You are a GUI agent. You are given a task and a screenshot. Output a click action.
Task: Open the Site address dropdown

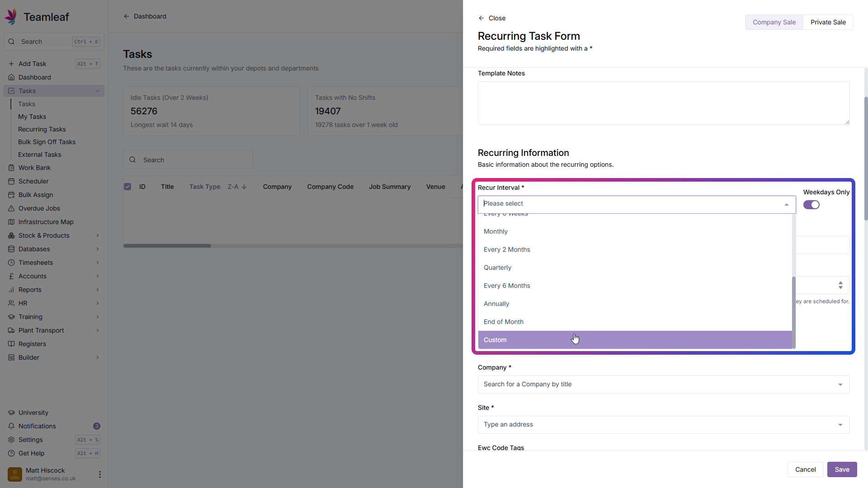coord(663,425)
